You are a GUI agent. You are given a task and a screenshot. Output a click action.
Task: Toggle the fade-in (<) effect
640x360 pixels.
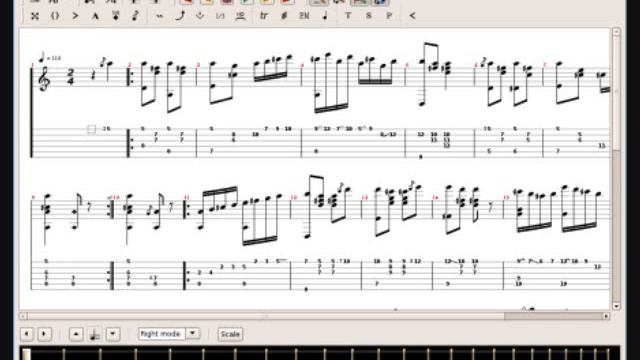coord(412,16)
